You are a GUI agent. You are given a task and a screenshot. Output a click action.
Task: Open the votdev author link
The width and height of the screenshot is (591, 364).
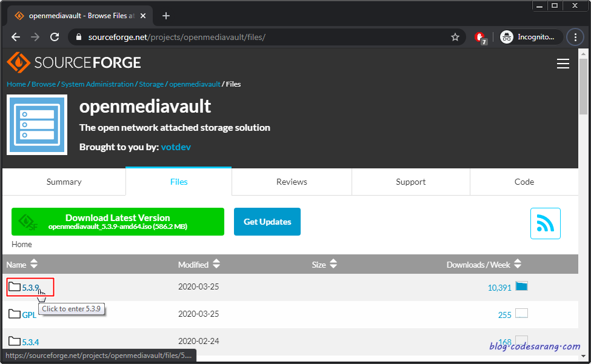pyautogui.click(x=176, y=147)
